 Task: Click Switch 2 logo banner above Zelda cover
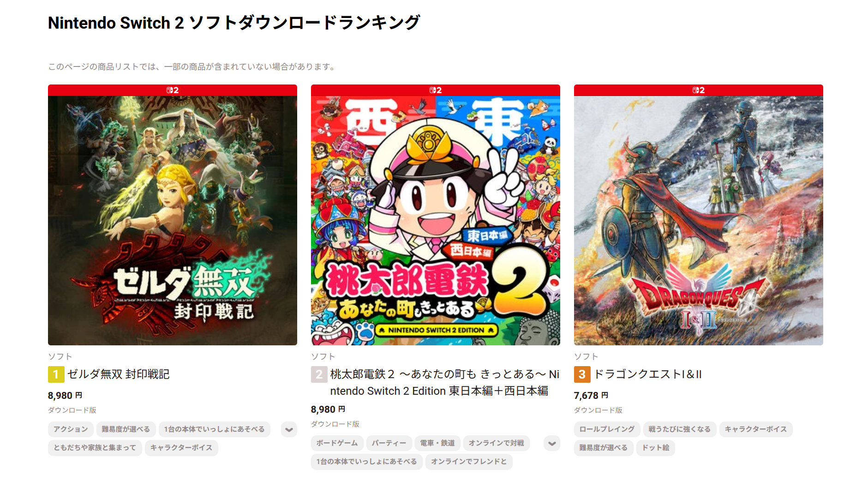coord(173,90)
